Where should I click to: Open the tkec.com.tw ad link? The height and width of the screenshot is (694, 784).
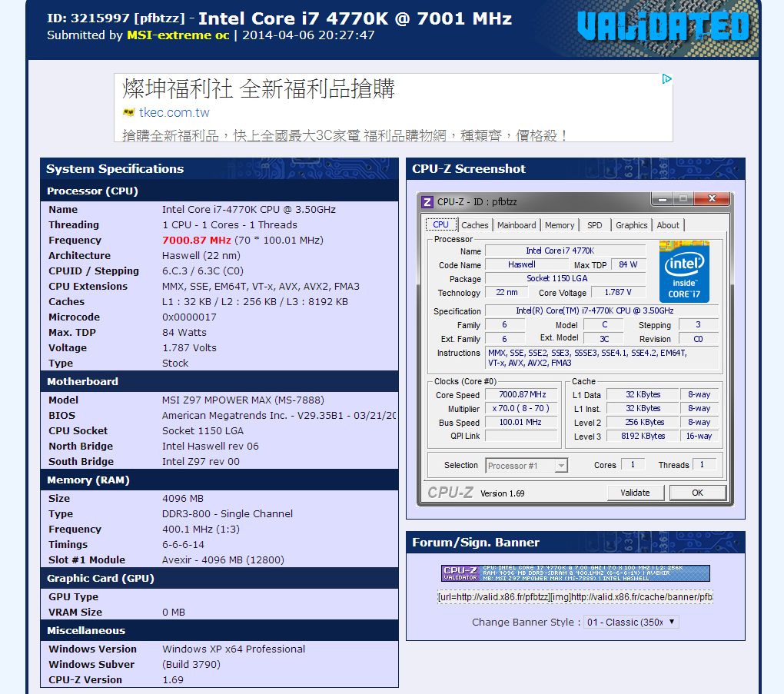click(174, 112)
